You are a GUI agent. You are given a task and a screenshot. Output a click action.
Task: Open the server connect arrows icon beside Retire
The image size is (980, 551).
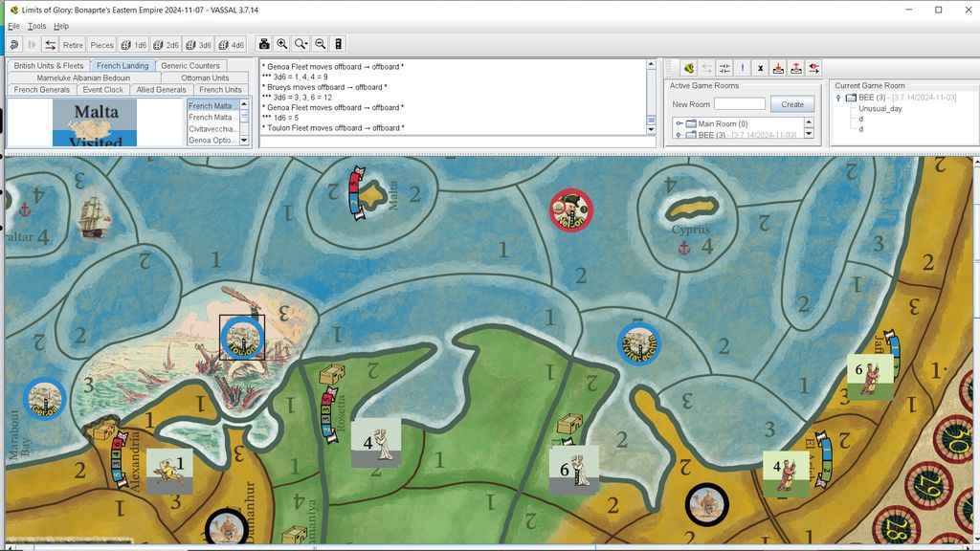[50, 44]
